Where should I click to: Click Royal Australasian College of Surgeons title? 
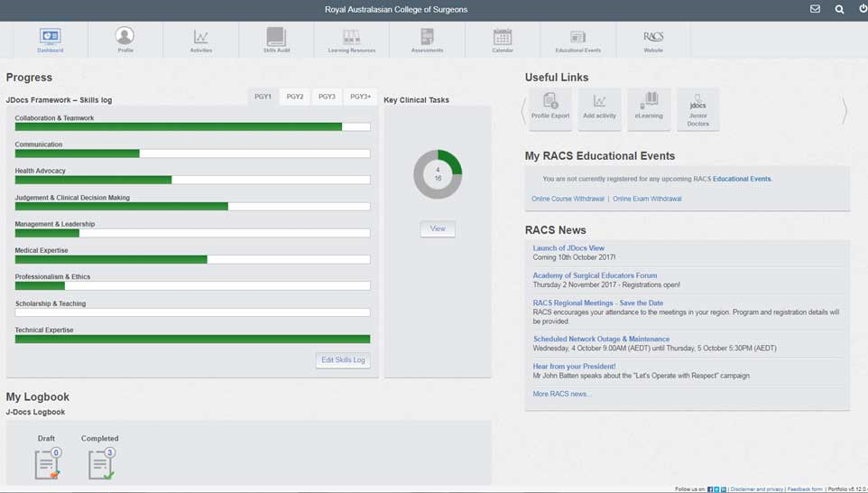(x=396, y=9)
